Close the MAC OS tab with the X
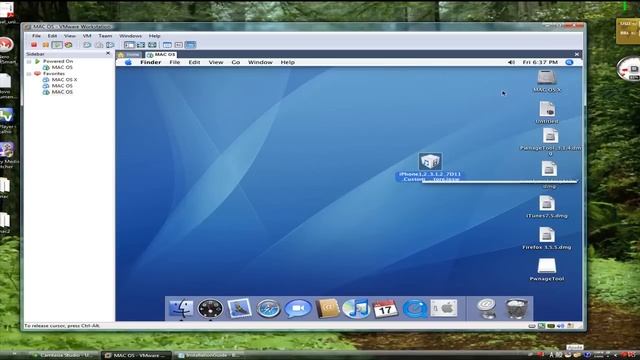640x360 pixels. 577,54
